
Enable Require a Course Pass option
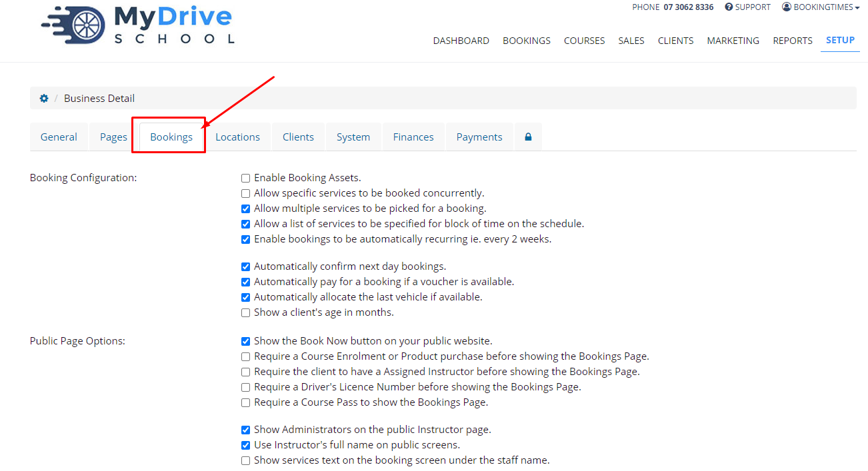click(246, 402)
